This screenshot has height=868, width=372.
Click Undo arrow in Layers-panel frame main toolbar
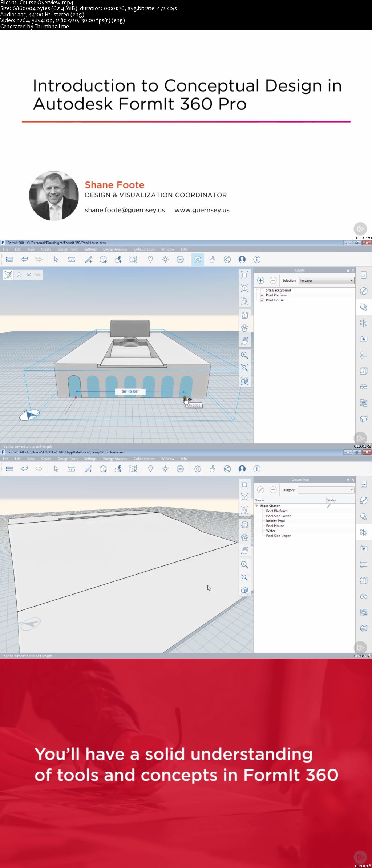point(24,259)
